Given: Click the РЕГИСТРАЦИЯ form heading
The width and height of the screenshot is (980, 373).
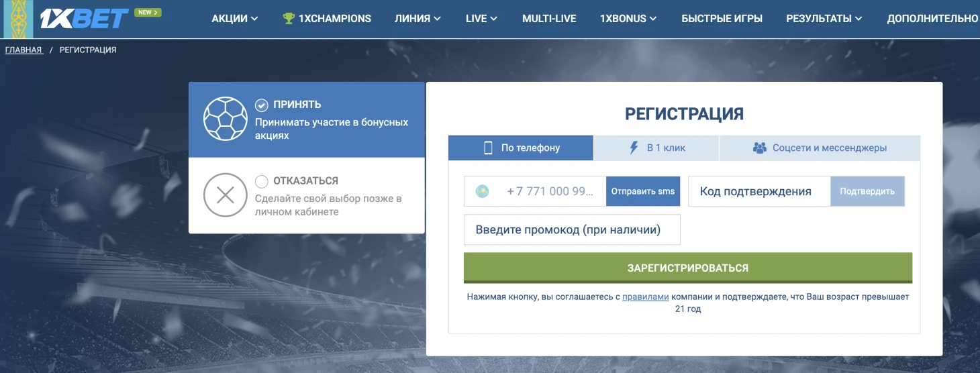Looking at the screenshot, I should point(684,114).
